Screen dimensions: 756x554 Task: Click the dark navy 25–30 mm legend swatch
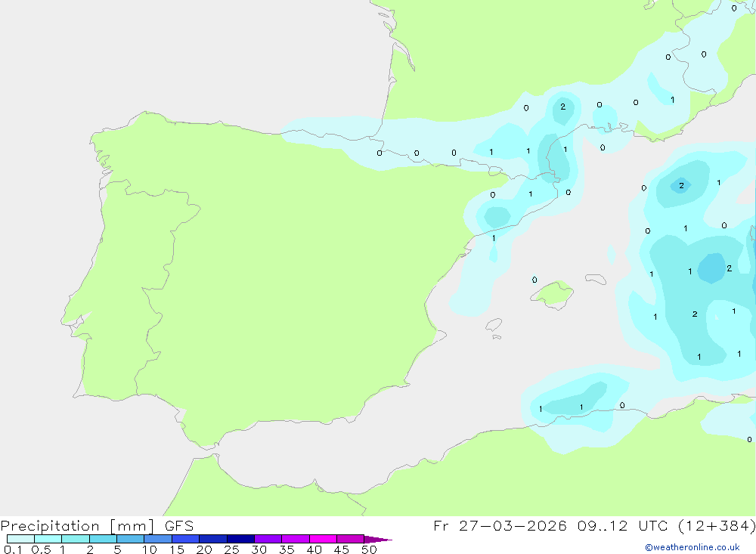(240, 539)
